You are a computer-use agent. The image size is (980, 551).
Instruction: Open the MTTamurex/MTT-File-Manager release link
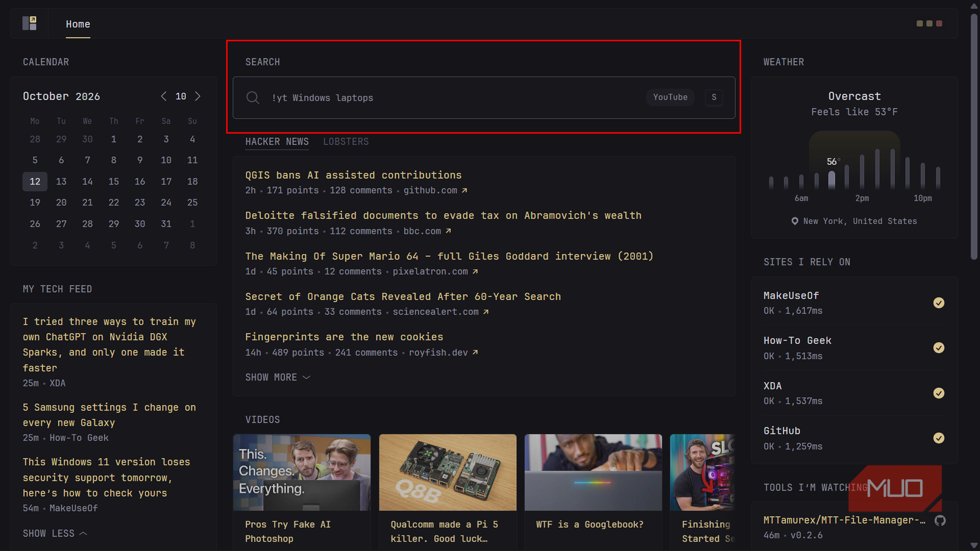click(845, 520)
